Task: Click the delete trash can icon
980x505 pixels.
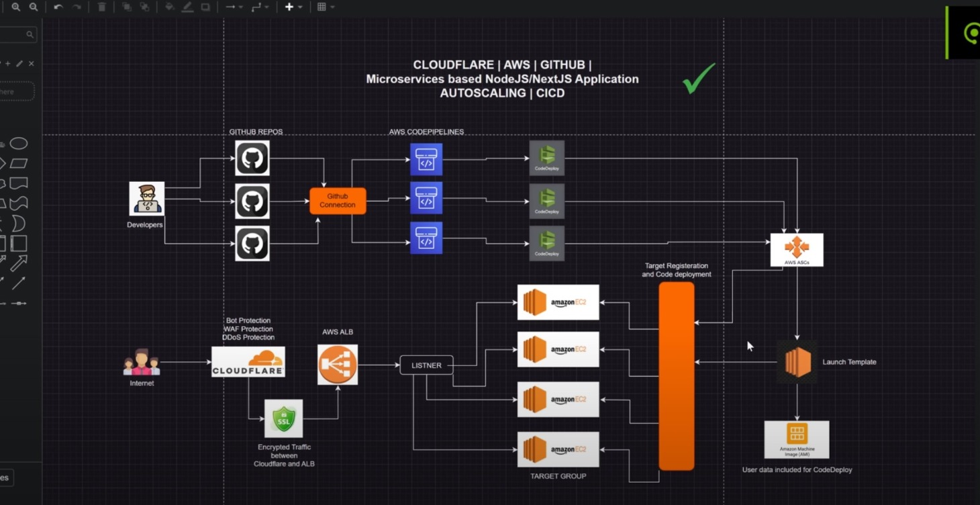Action: click(x=101, y=7)
